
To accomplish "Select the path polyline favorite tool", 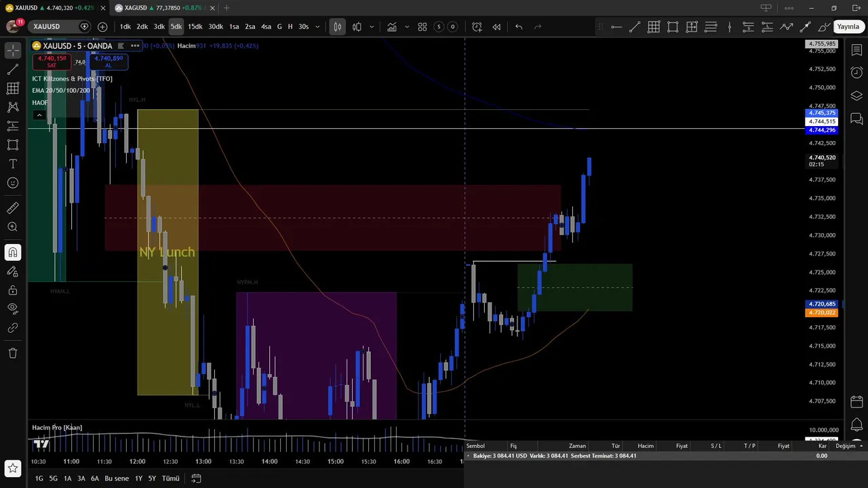I will click(786, 27).
